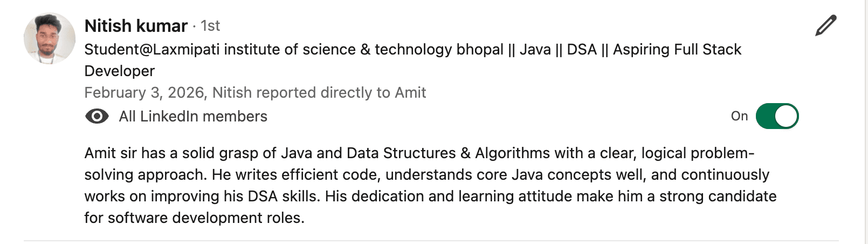Open Nitish kumar's profile photo
Viewport: 868px width, 244px height.
pos(50,39)
